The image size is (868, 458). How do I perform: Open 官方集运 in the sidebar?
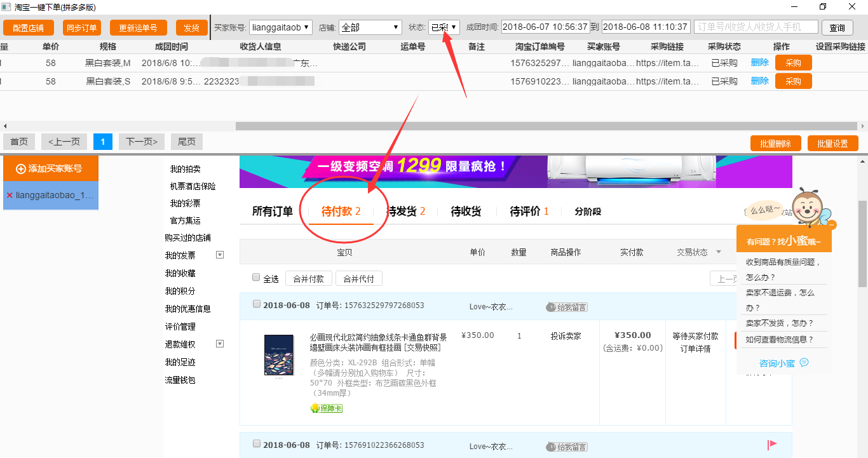click(185, 220)
